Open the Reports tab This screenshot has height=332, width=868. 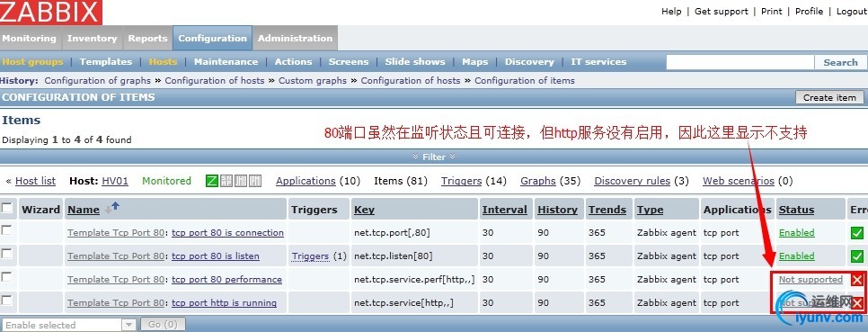(x=147, y=39)
